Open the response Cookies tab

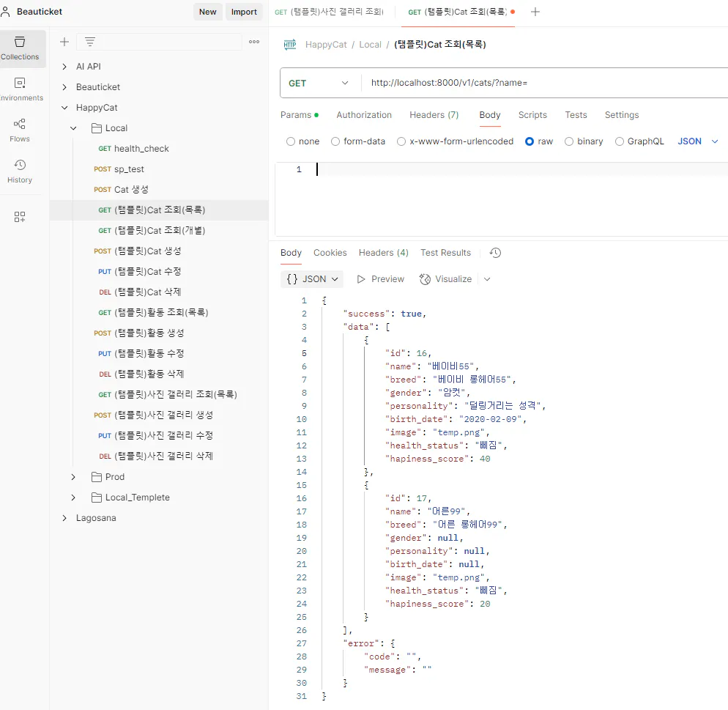330,253
